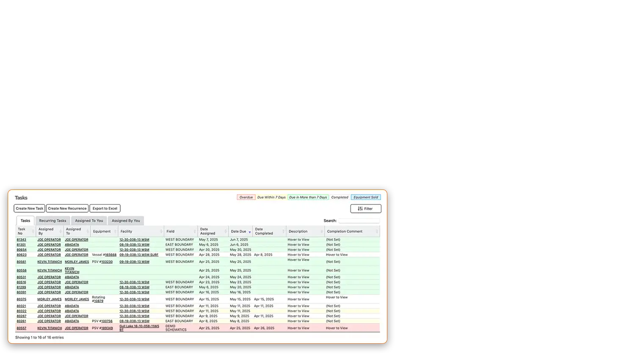Switch to the Recurring Tasks tab
The image size is (635, 364).
pyautogui.click(x=52, y=221)
